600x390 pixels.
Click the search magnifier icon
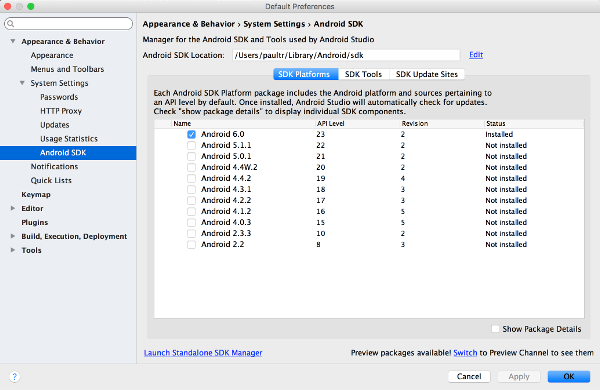[11, 24]
